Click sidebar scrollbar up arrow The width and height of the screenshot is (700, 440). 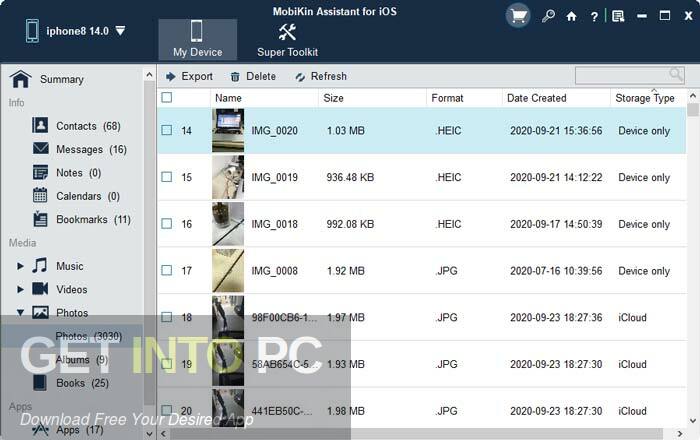(150, 75)
